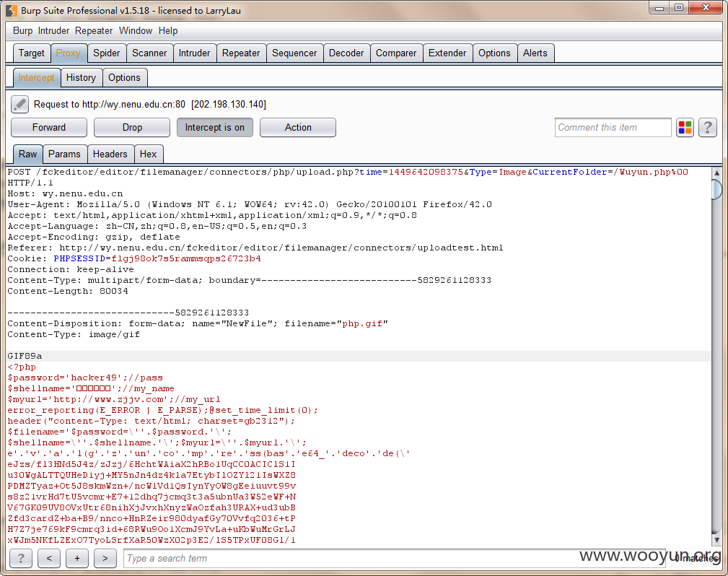Click the $myurl='http://www.zjjv.com' line
This screenshot has height=576, width=728.
pos(114,399)
